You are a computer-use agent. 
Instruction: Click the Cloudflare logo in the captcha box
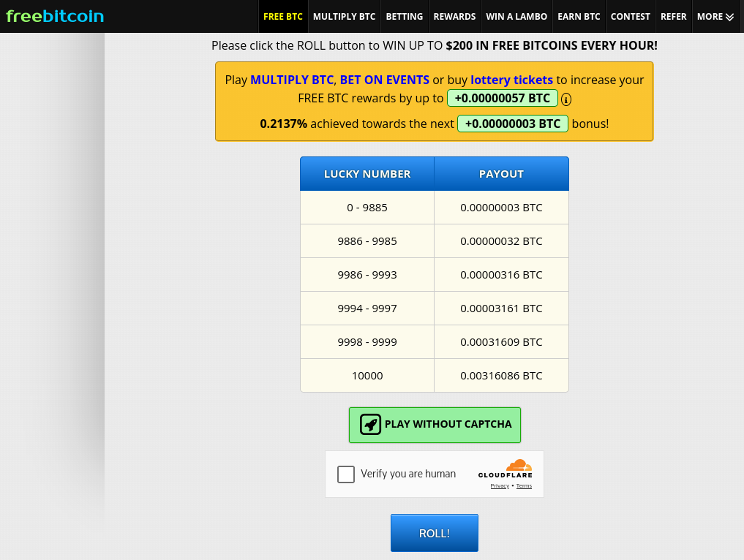click(x=506, y=469)
